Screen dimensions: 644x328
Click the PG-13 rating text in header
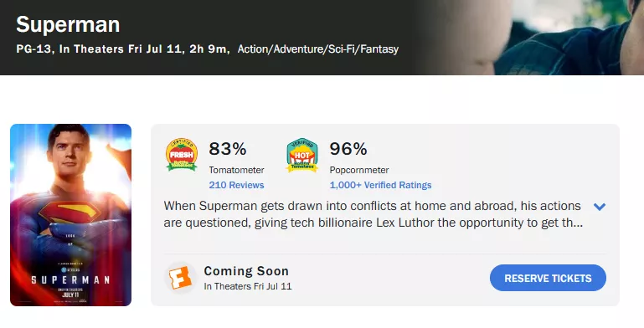[33, 49]
